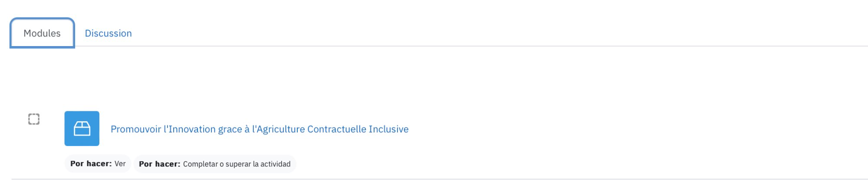This screenshot has height=180, width=868.
Task: Click 'Completar o superar la actividad' badge
Action: [x=214, y=164]
